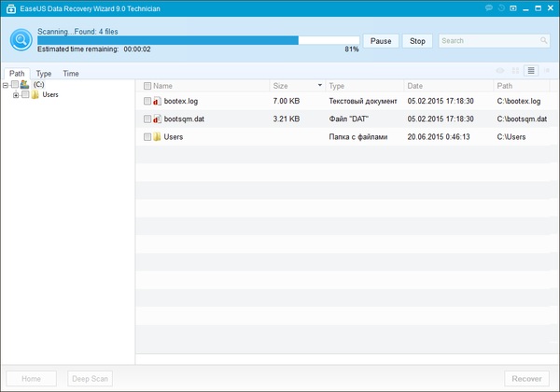560x392 pixels.
Task: Switch to the Type tab
Action: tap(44, 74)
